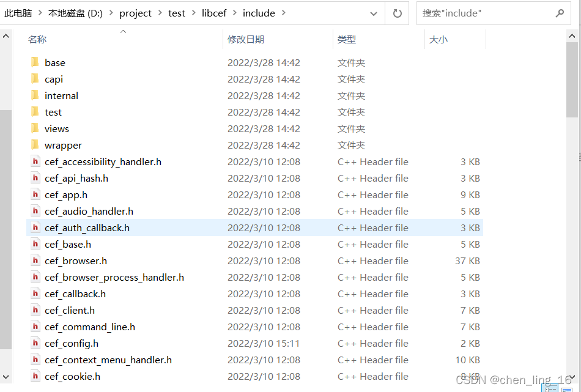Click the wrapper folder icon
The width and height of the screenshot is (581, 392).
[35, 145]
